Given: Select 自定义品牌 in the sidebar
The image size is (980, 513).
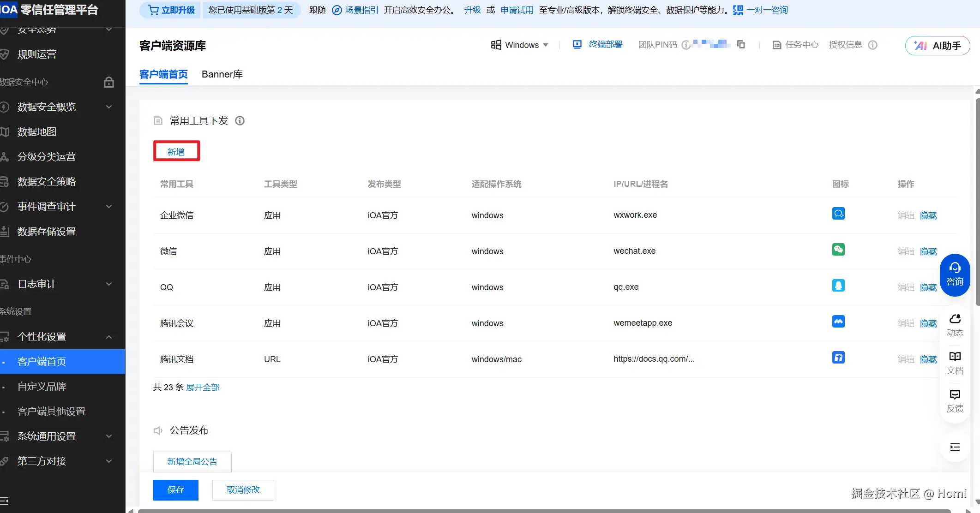Looking at the screenshot, I should coord(42,386).
